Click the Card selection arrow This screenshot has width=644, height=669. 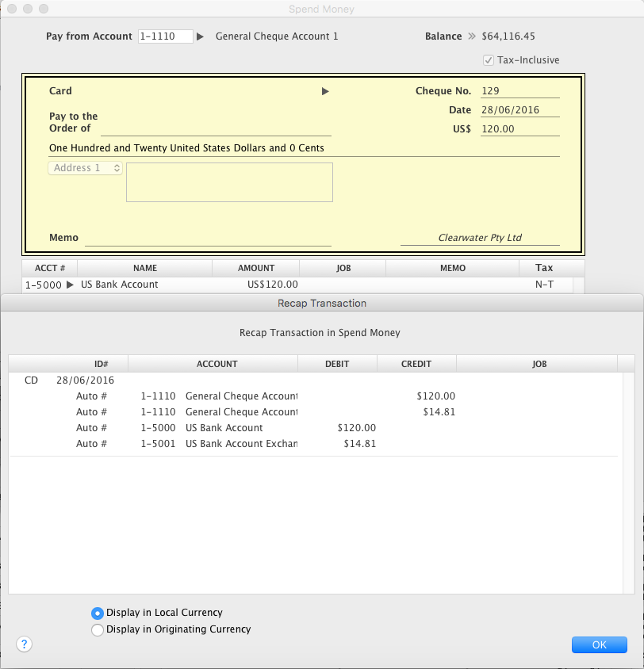325,91
